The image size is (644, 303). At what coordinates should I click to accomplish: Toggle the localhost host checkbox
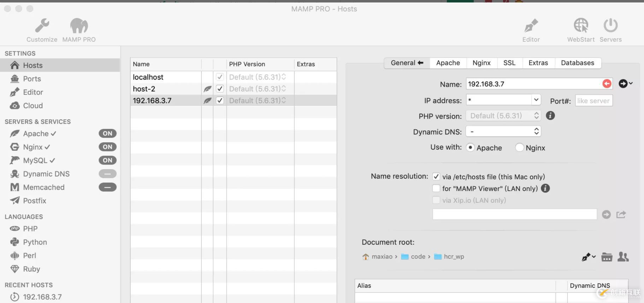tap(220, 77)
